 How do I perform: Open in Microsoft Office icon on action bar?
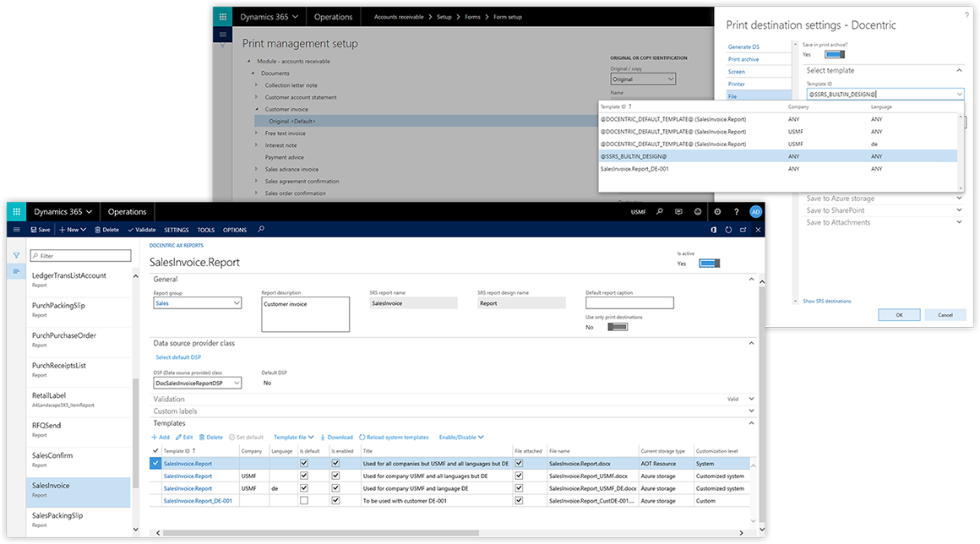click(x=714, y=230)
